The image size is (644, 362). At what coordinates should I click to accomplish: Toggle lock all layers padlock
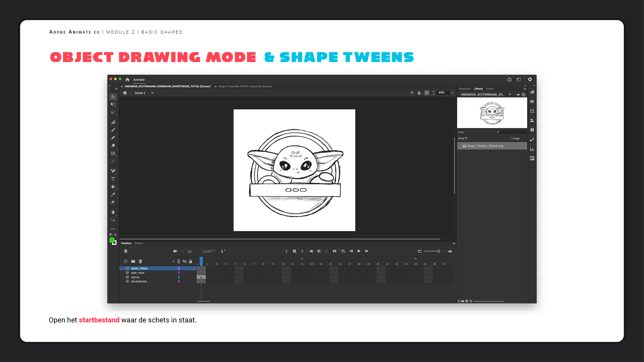(191, 261)
